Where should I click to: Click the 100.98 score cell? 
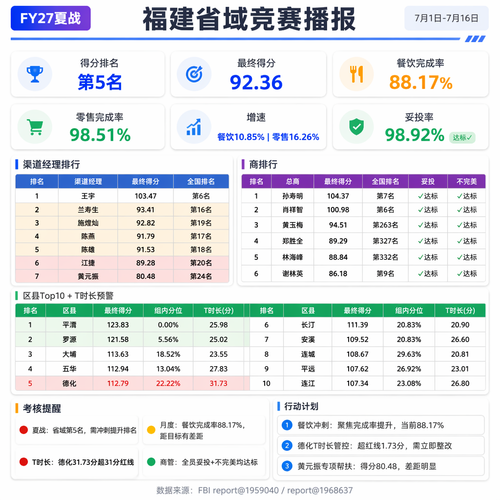338,210
